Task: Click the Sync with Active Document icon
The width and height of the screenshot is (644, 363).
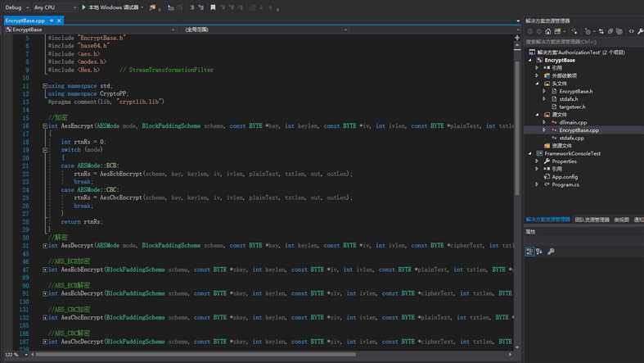Action: 601,31
